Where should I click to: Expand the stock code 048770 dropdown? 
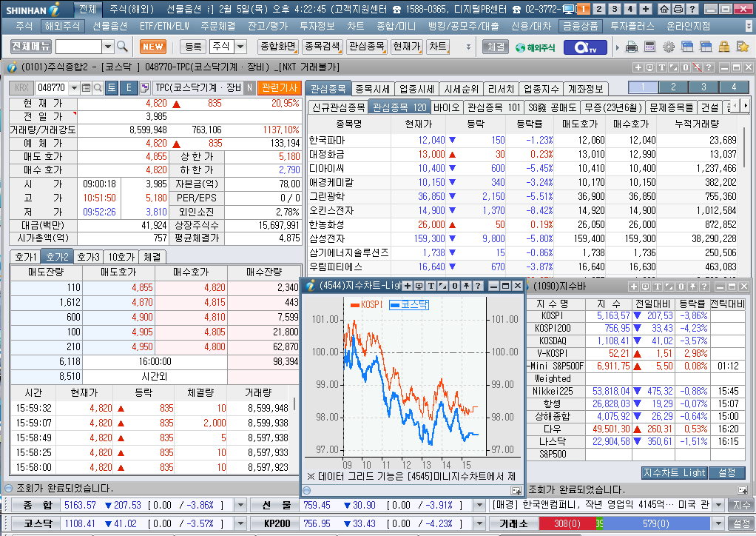click(74, 88)
